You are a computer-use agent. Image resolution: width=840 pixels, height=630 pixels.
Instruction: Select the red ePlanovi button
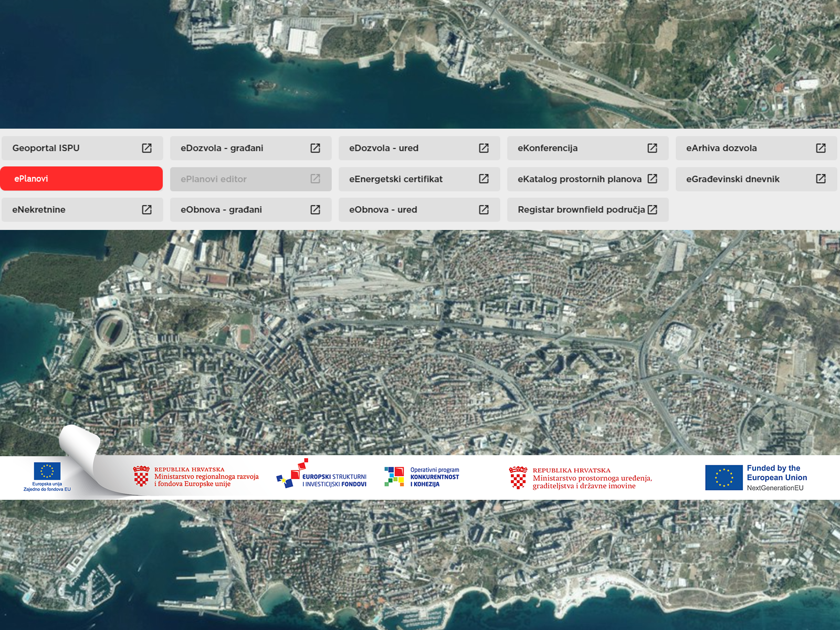coord(81,178)
